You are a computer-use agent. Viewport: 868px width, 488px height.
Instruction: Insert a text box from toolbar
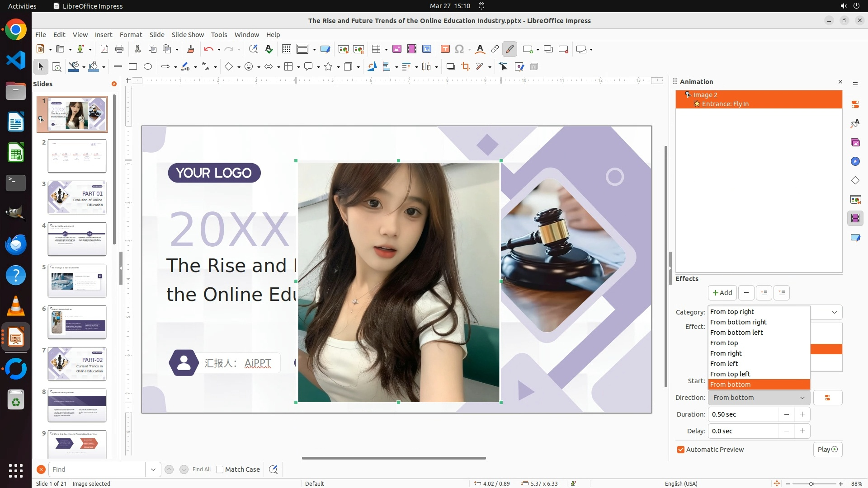pos(445,49)
